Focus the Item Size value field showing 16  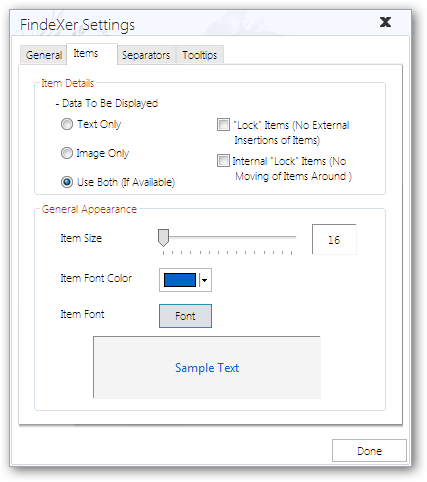[334, 239]
